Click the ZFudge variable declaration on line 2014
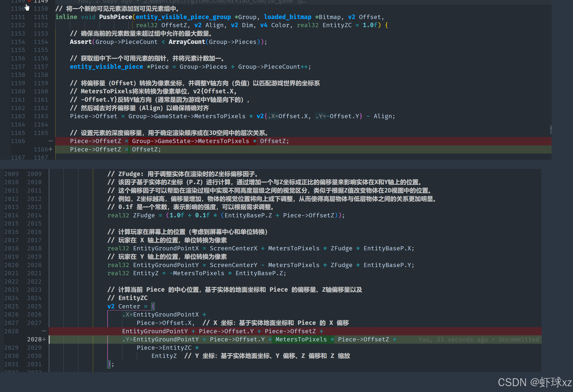Image resolution: width=573 pixels, height=392 pixels. pos(144,215)
